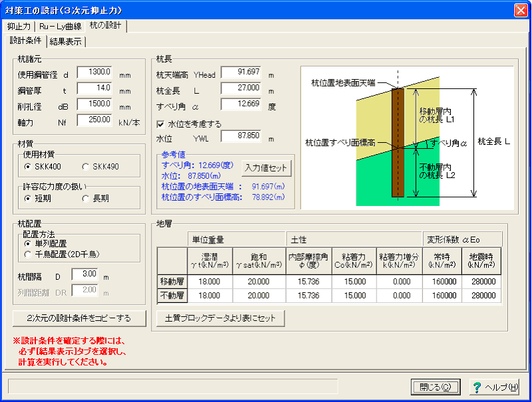Click the すべり角: 12.669(度) reference value
The height and width of the screenshot is (402, 532).
pyautogui.click(x=198, y=165)
